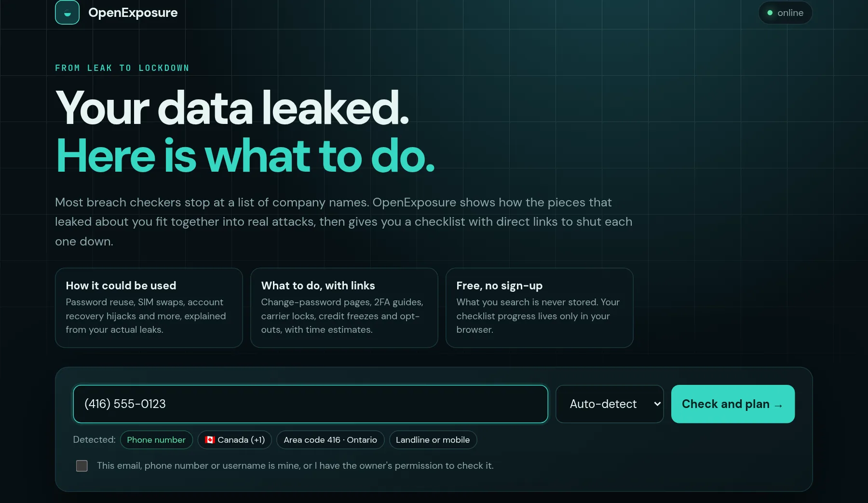Select the Canada (+1) chip

234,440
